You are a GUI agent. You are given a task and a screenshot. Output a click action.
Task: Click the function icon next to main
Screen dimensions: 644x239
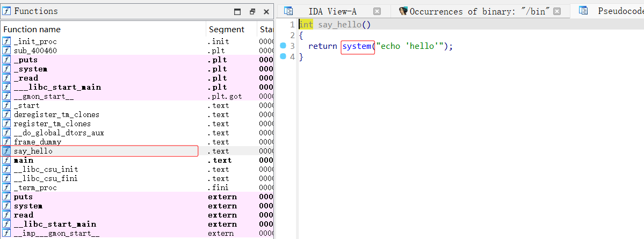6,160
